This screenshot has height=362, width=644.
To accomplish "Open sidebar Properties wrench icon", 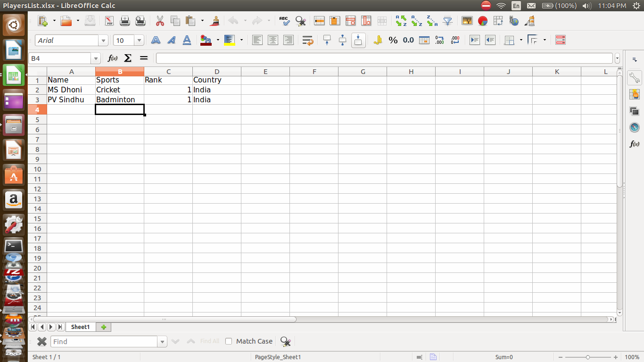I will click(634, 77).
